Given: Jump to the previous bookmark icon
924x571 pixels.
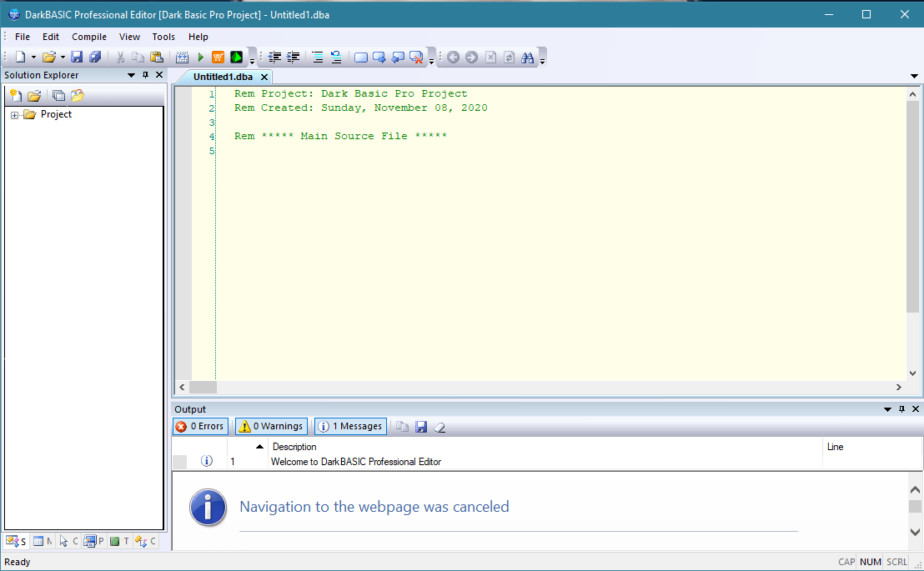Looking at the screenshot, I should pos(398,58).
